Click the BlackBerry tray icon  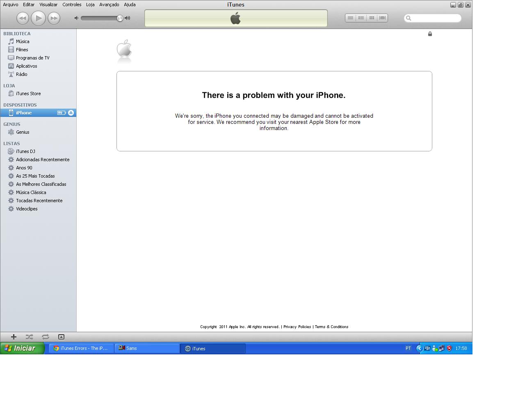(x=427, y=348)
